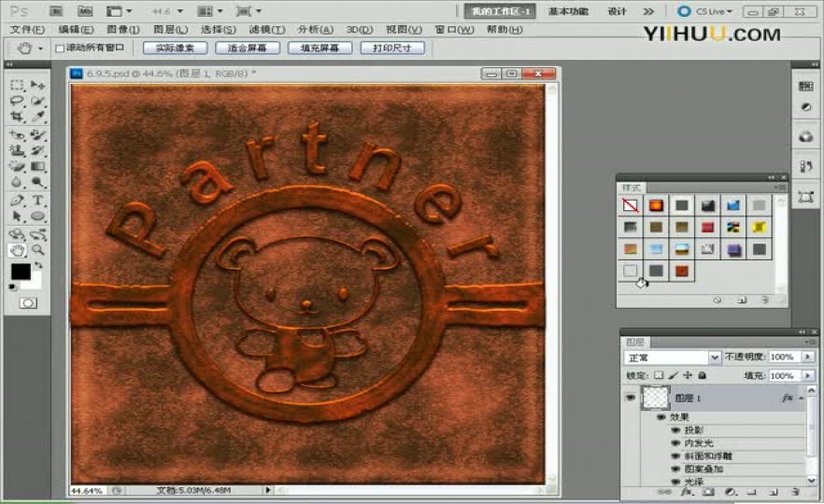Click clear style icon in Styles panel footer
The width and height of the screenshot is (824, 504).
717,301
